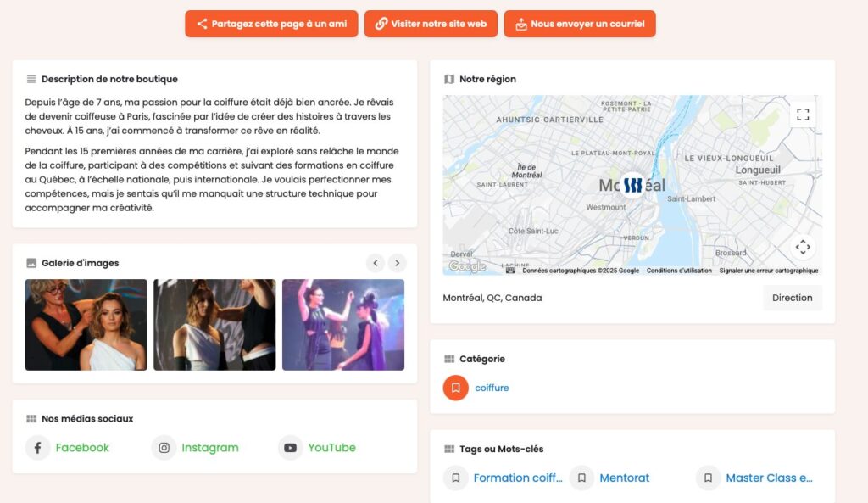Advance gallery with the next arrow
The width and height of the screenshot is (868, 503).
tap(397, 263)
